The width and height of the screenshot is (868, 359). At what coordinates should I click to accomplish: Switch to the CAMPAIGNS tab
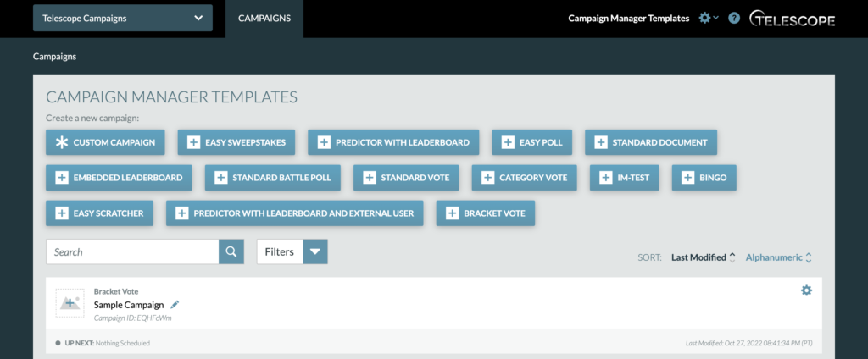point(264,18)
